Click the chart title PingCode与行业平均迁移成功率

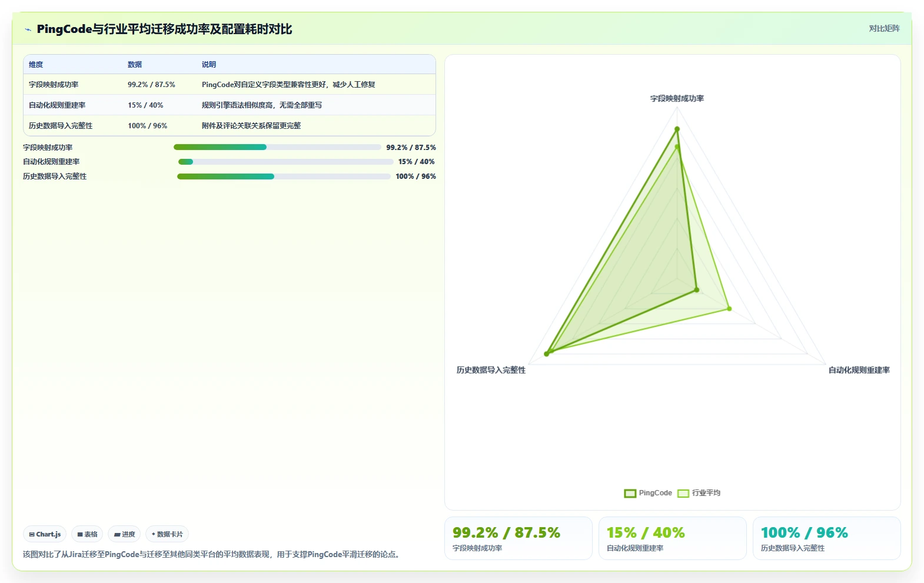tap(164, 29)
